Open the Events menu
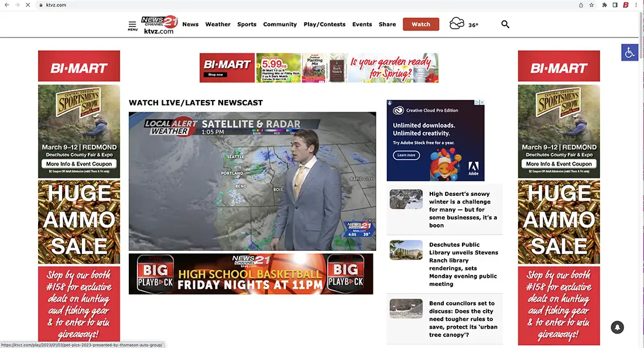Screen dimensions: 644x348 362,24
